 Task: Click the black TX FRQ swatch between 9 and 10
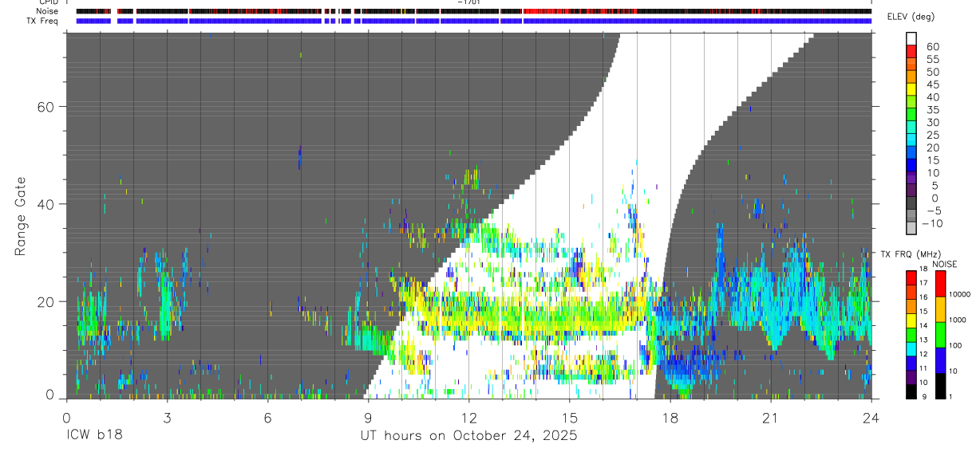tap(911, 391)
